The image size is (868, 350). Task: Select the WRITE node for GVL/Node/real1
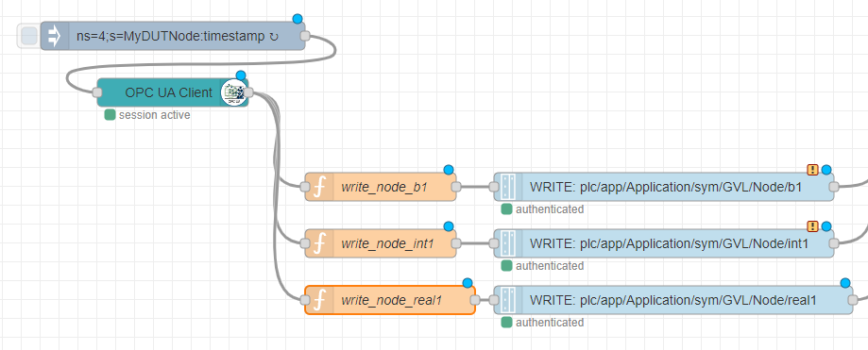tap(673, 300)
